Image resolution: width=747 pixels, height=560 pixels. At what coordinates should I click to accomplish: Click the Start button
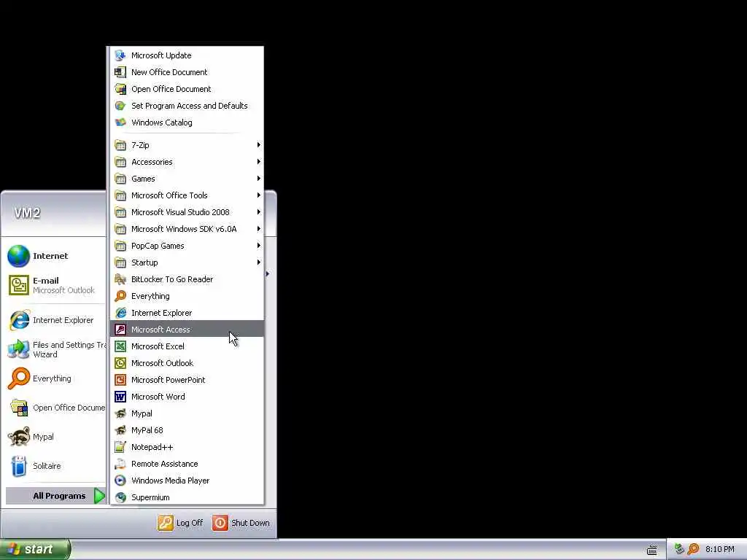pos(35,549)
